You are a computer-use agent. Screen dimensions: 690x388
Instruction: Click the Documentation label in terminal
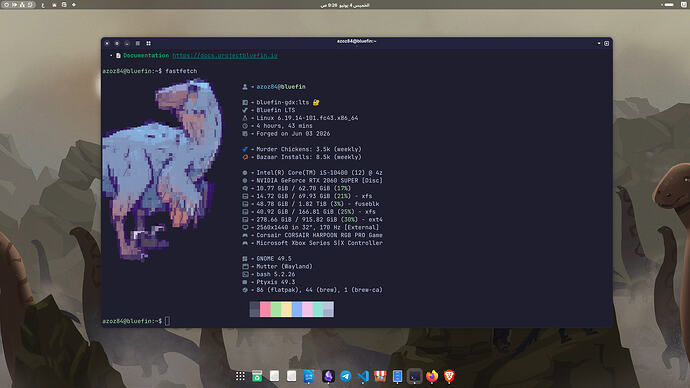click(x=146, y=55)
